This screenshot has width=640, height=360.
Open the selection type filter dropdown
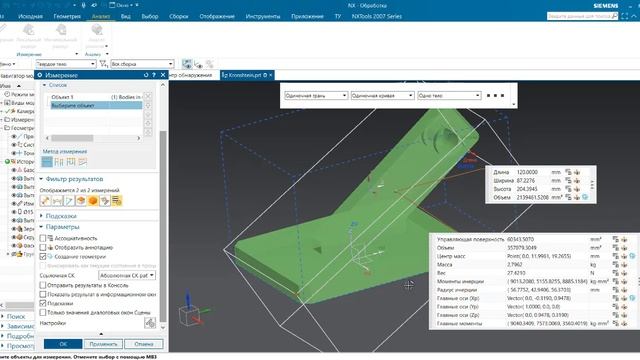tap(66, 64)
